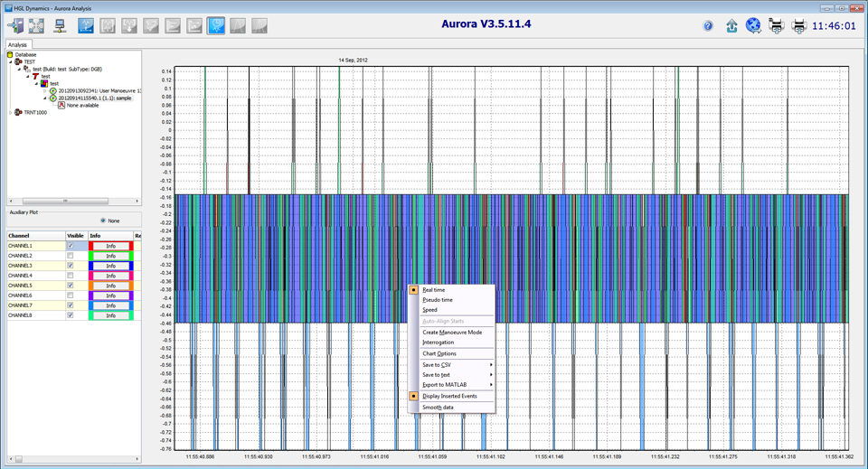Click the Info button for CHANNEL5
The height and width of the screenshot is (469, 868).
click(110, 286)
